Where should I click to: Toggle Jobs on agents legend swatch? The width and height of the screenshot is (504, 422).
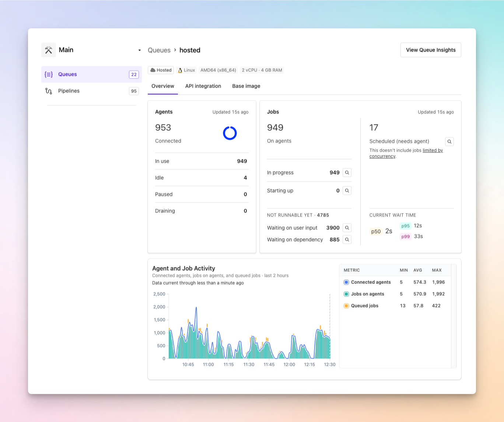346,294
